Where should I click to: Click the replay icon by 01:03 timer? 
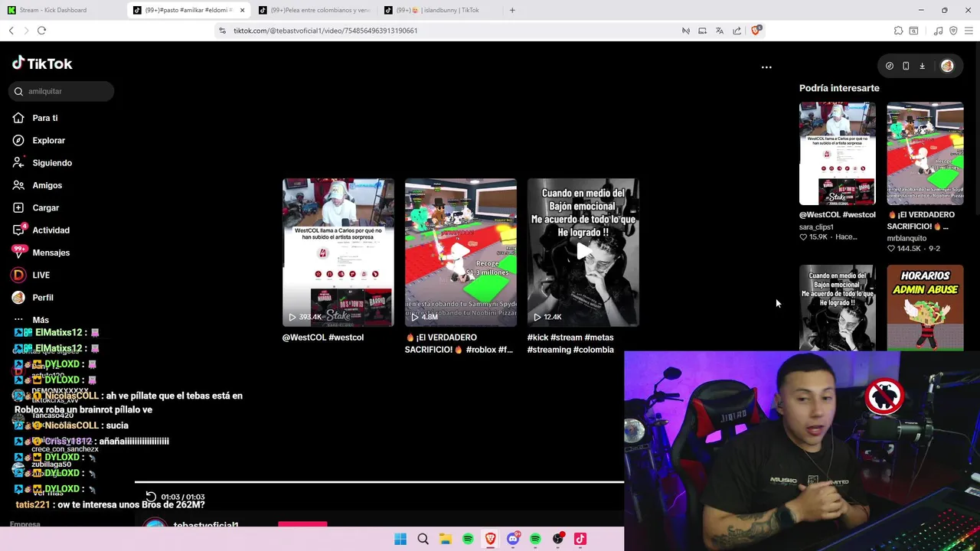(151, 497)
